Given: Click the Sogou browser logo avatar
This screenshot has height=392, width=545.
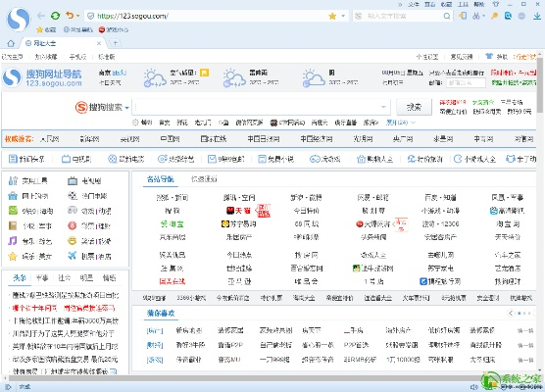Looking at the screenshot, I should coord(18,20).
